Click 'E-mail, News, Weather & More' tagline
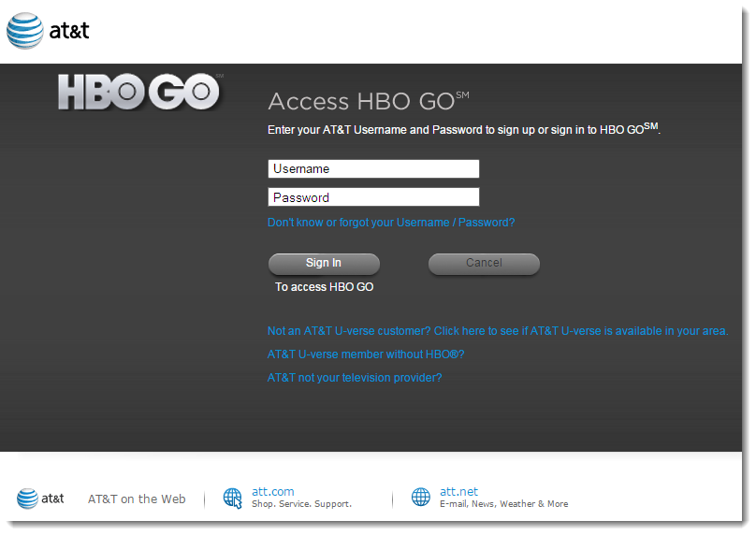Image resolution: width=756 pixels, height=535 pixels. coord(503,504)
